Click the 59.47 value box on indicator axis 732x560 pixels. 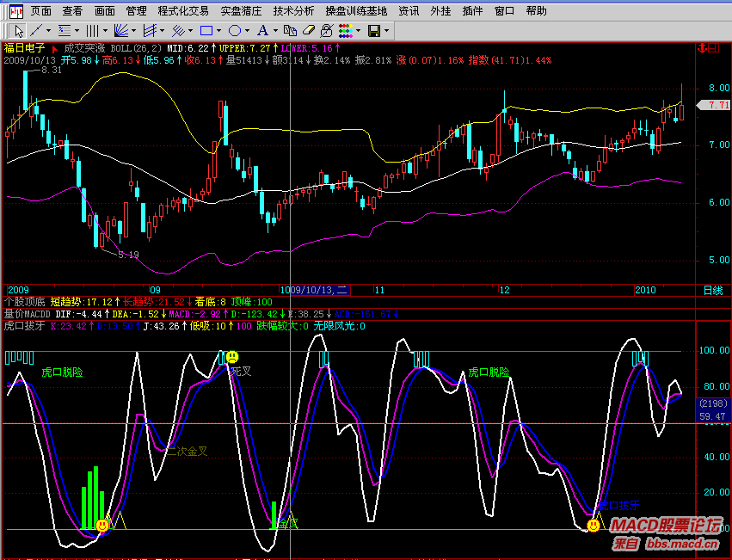tap(713, 416)
